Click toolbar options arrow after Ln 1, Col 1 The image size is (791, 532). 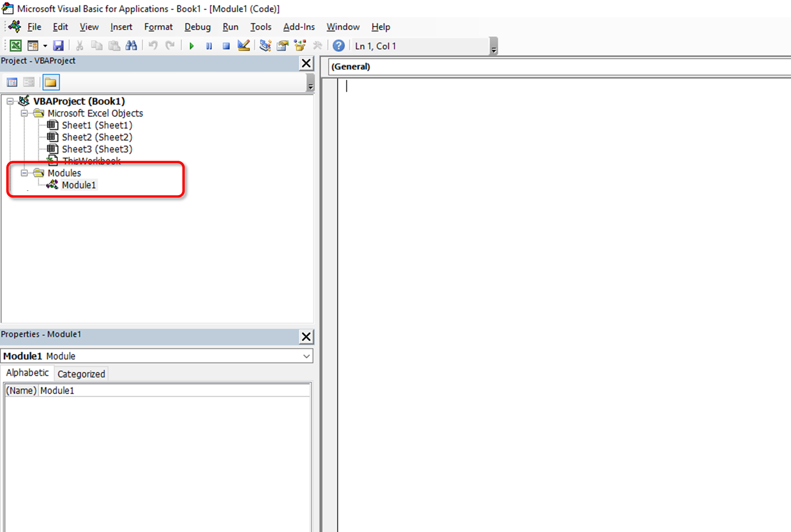coord(494,46)
